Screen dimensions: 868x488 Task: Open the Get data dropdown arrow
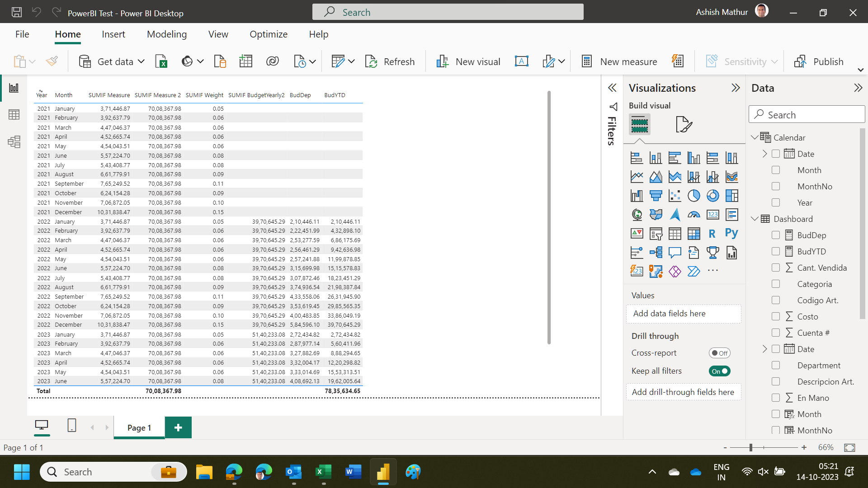pyautogui.click(x=141, y=61)
